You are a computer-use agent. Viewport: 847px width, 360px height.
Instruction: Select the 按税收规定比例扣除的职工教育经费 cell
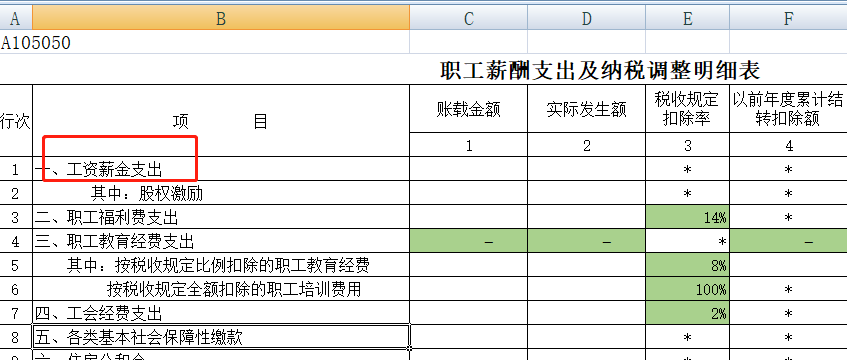coord(221,265)
